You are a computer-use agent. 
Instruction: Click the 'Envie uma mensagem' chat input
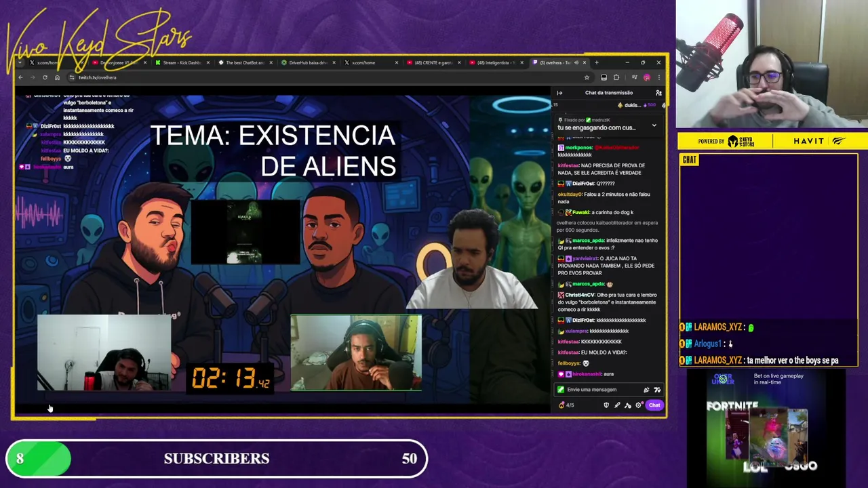coord(609,390)
